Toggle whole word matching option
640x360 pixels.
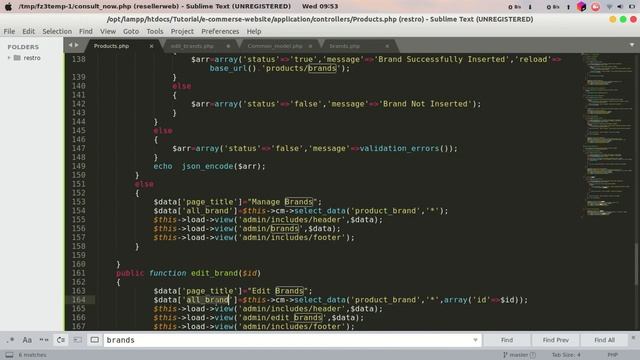click(44, 340)
